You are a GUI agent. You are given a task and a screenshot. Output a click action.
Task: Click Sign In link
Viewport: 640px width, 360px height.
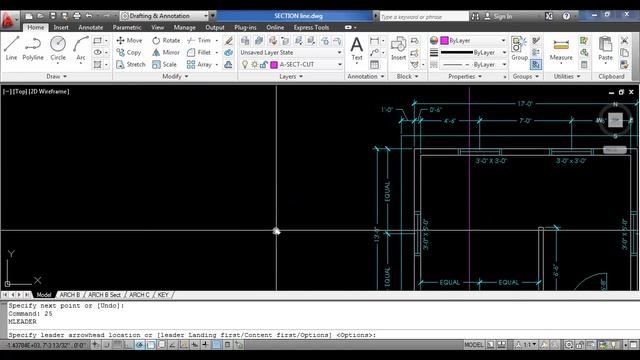502,16
